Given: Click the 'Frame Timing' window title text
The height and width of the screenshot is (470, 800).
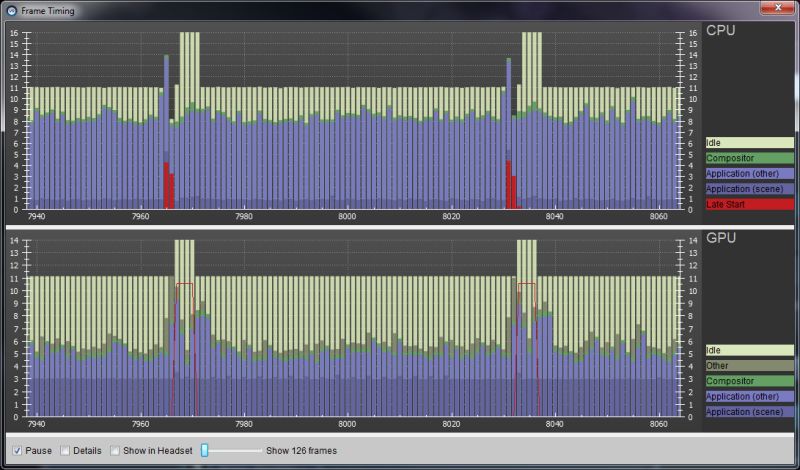Looking at the screenshot, I should coord(47,11).
